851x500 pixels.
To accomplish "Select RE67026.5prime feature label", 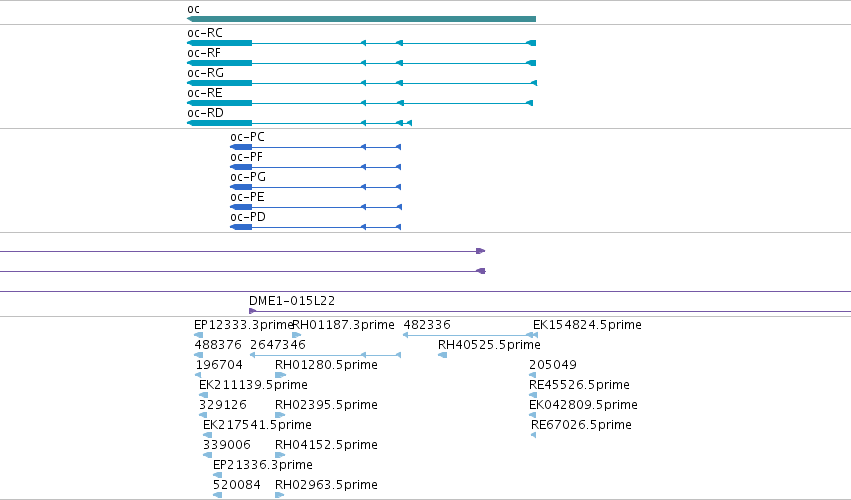I will 581,425.
